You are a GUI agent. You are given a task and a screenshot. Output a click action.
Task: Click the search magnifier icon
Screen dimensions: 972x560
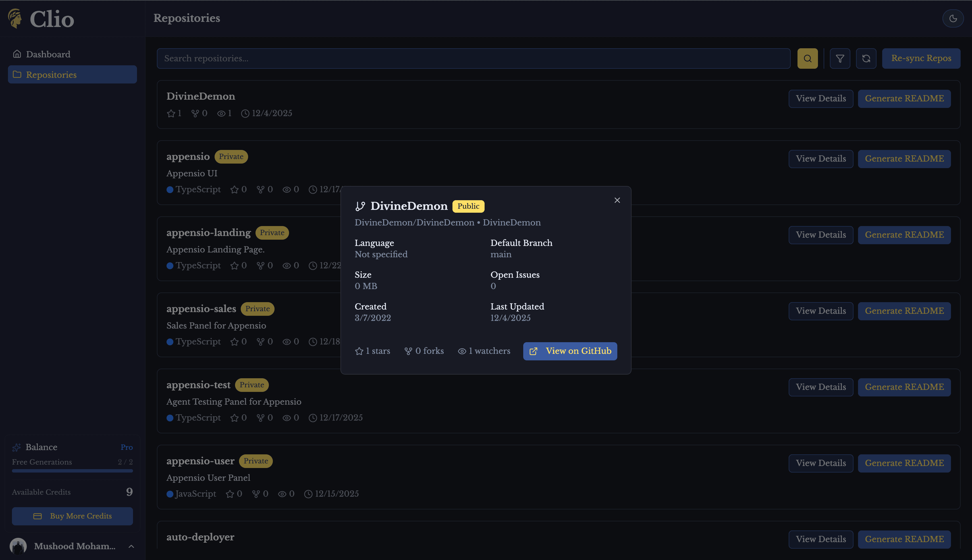pos(807,58)
